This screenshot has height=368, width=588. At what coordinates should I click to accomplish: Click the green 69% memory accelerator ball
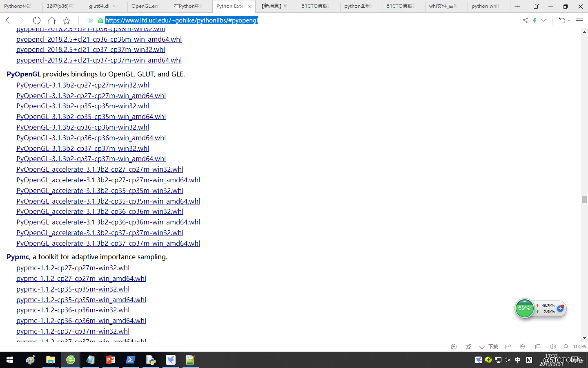point(524,308)
